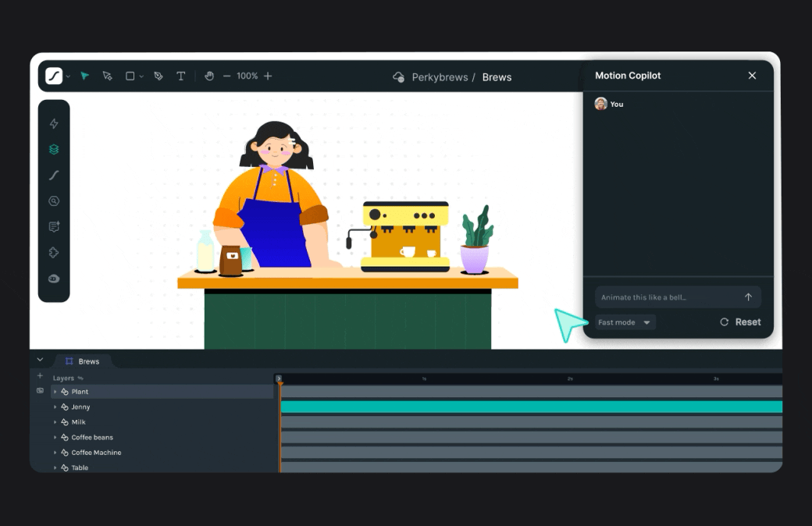
Task: Open the shape tool dropdown arrow
Action: [x=141, y=76]
